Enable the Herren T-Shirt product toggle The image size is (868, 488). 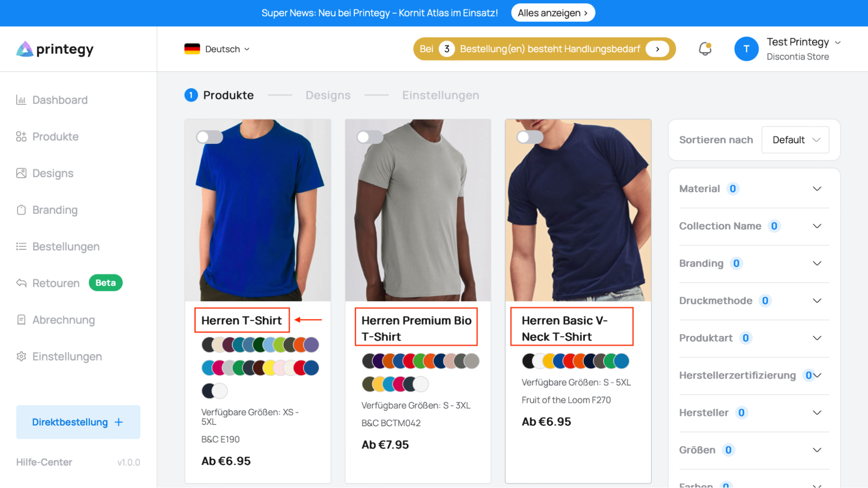pos(209,137)
